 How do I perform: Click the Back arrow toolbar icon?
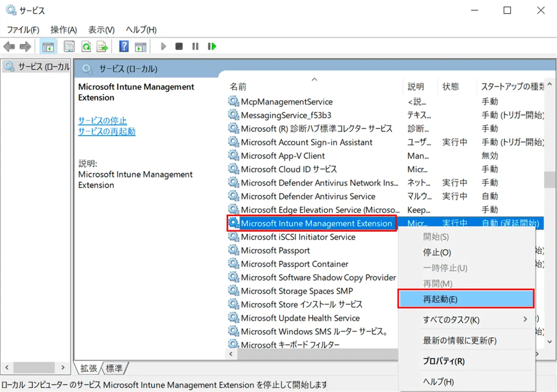pyautogui.click(x=9, y=46)
